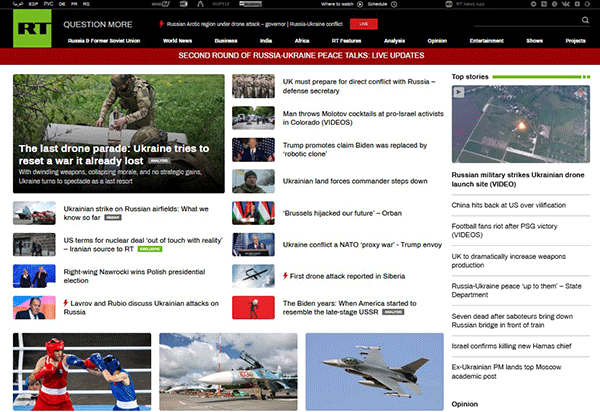The image size is (600, 412).
Task: Switch site language to ESP
Action: pyautogui.click(x=33, y=4)
